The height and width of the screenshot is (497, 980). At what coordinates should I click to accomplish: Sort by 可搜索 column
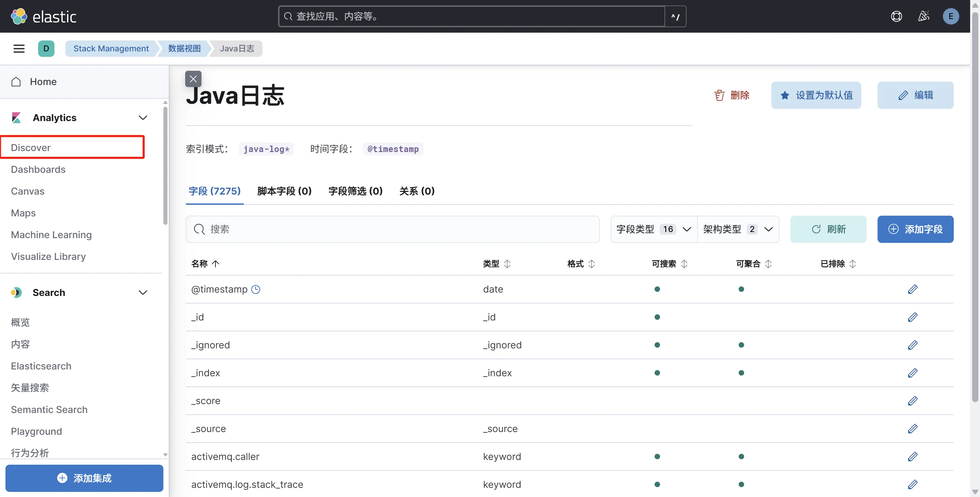pos(669,264)
